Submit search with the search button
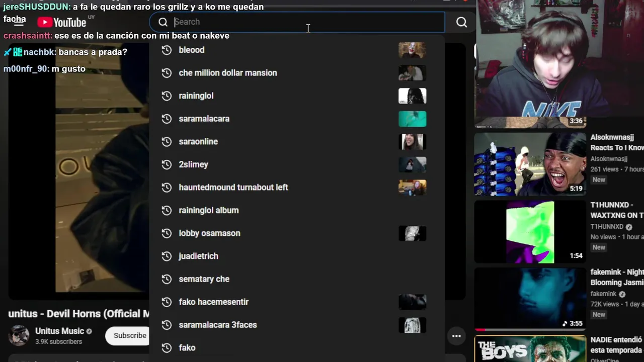This screenshot has height=362, width=644. click(x=461, y=22)
